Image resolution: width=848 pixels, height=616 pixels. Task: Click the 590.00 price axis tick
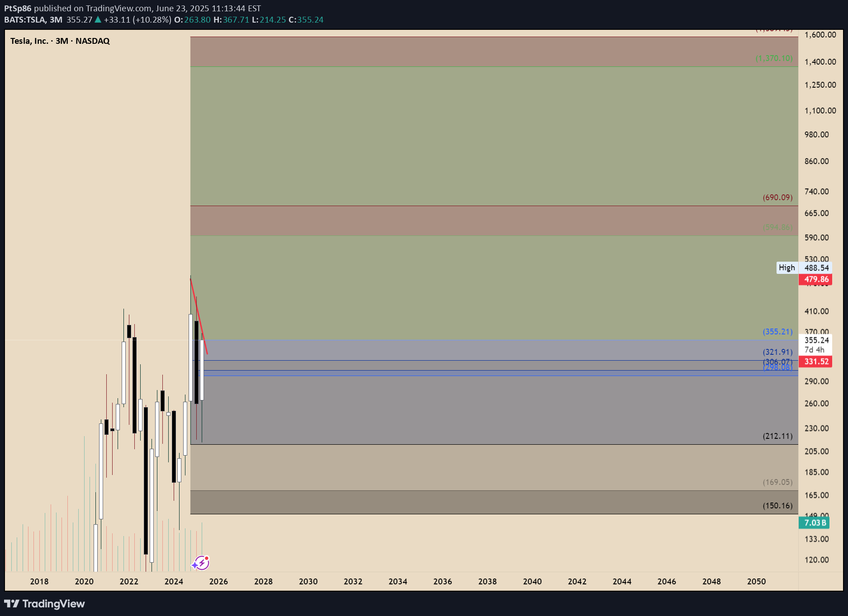click(x=816, y=238)
